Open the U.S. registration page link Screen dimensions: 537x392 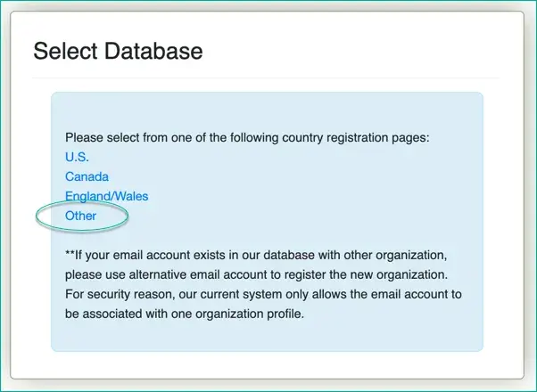tap(77, 157)
